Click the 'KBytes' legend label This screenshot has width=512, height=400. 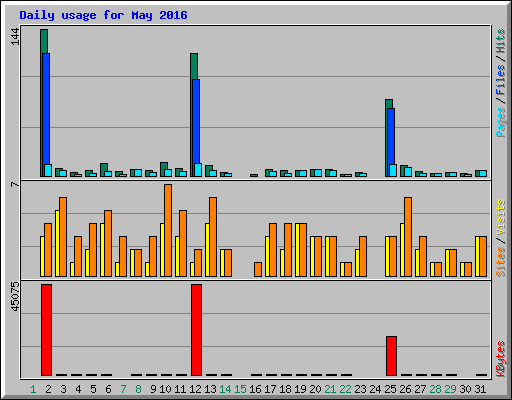point(500,359)
